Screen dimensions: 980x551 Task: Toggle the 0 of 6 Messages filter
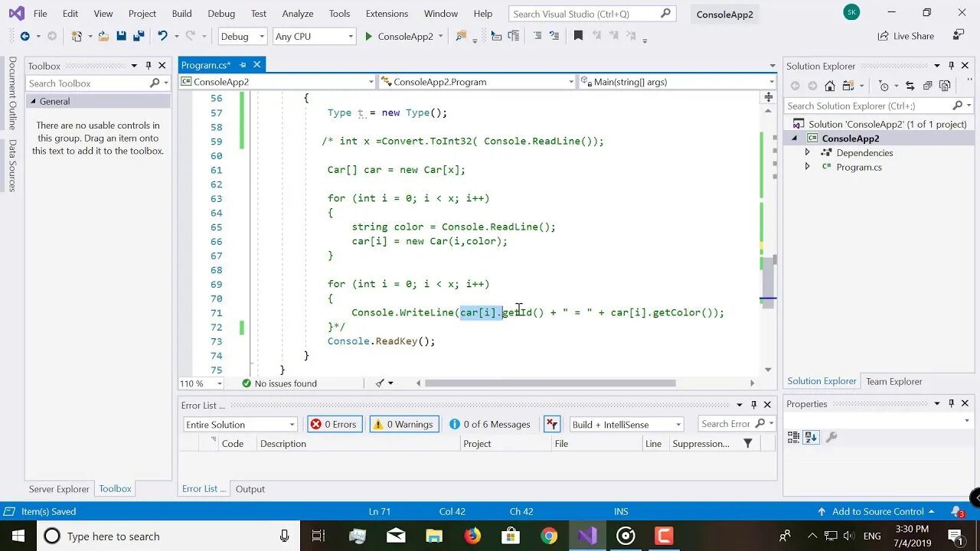pos(491,424)
